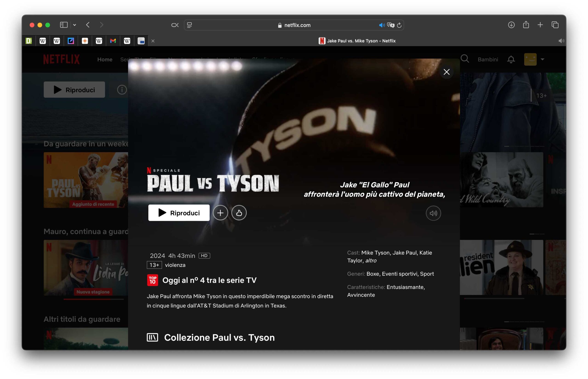Mute audio from the address bar speaker
588x379 pixels.
point(382,25)
